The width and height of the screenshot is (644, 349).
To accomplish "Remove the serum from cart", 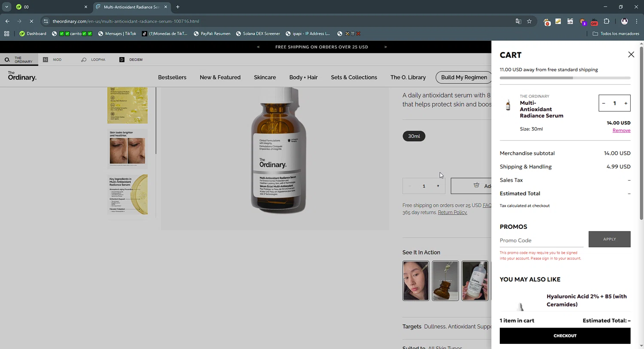I will [x=621, y=130].
